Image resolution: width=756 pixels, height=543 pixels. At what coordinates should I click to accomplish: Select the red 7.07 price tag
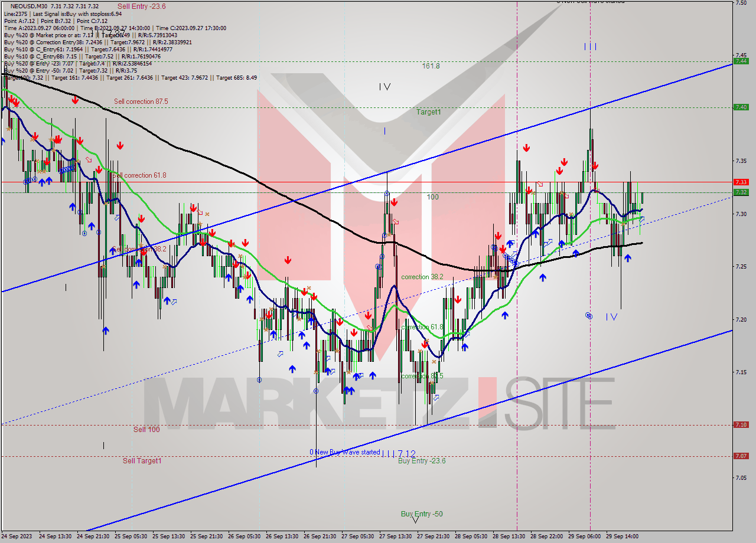tap(741, 456)
